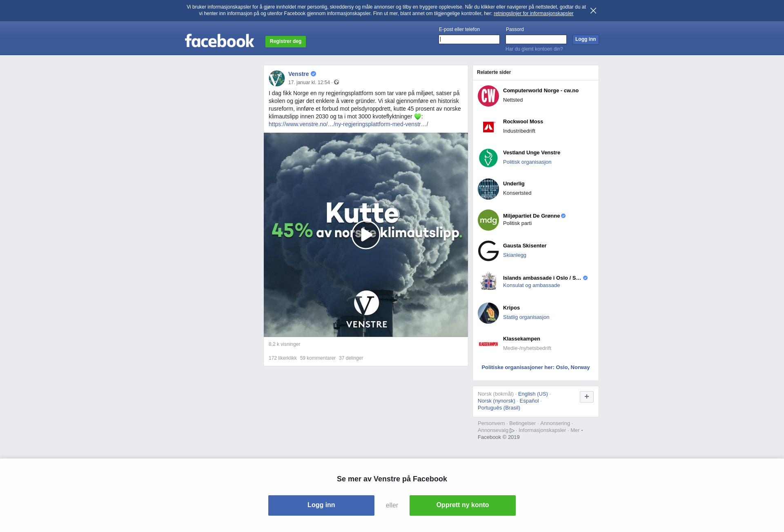Open Kripos police badge avatar
Screen dimensions: 784x532
click(488, 313)
